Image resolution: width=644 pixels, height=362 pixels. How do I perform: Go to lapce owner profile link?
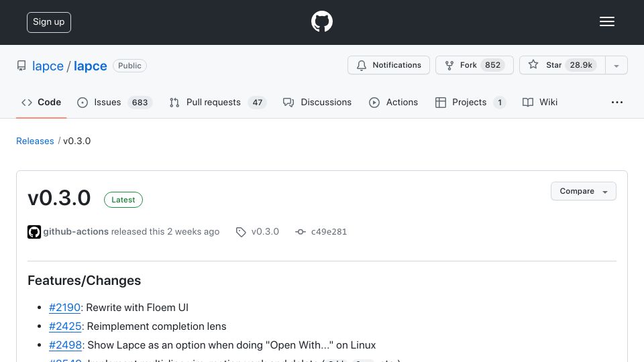(48, 66)
